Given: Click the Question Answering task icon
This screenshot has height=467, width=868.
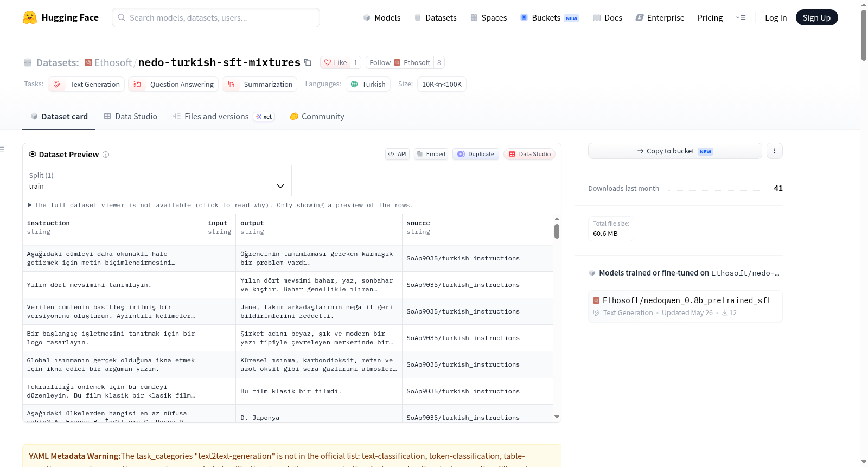Looking at the screenshot, I should point(137,84).
